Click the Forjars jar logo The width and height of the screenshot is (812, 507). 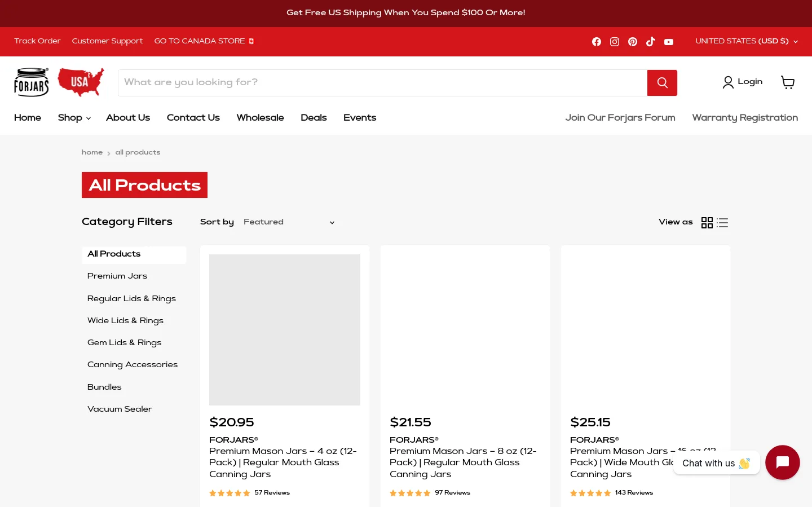click(32, 82)
